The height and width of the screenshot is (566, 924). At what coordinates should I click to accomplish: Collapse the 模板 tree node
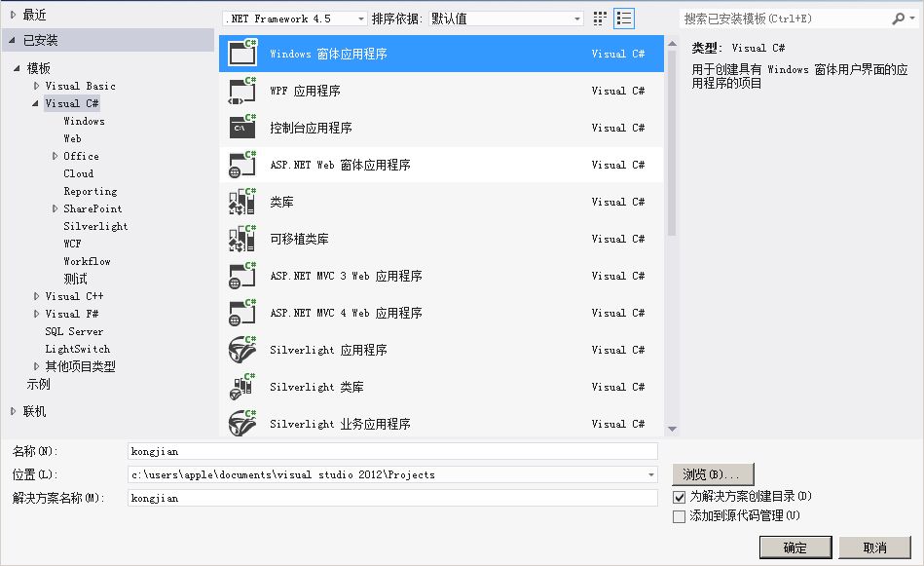17,68
